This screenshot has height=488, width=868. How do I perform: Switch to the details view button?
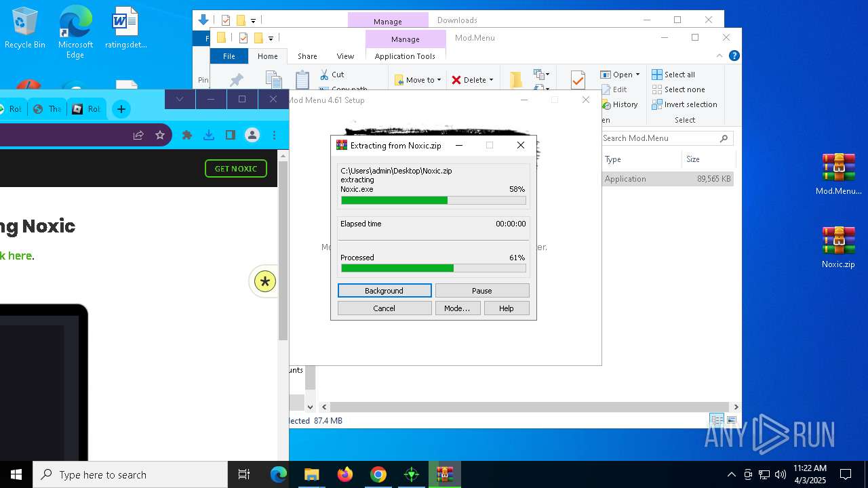[x=717, y=420]
